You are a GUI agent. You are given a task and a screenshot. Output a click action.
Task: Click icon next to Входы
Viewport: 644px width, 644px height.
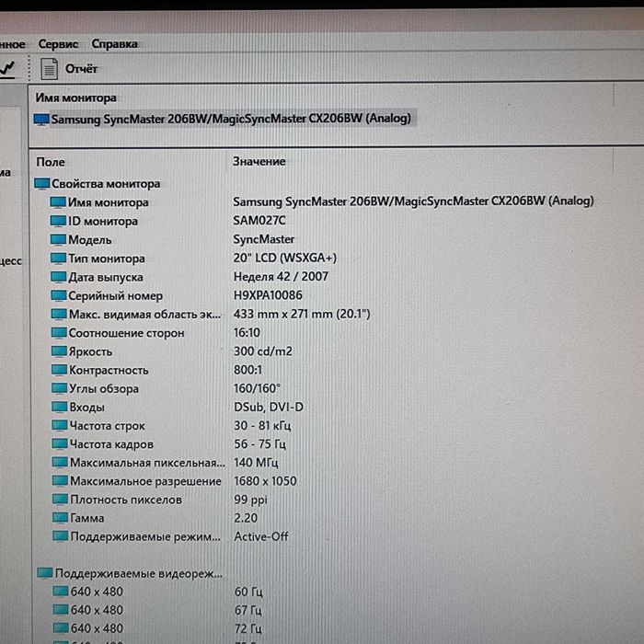(60, 407)
